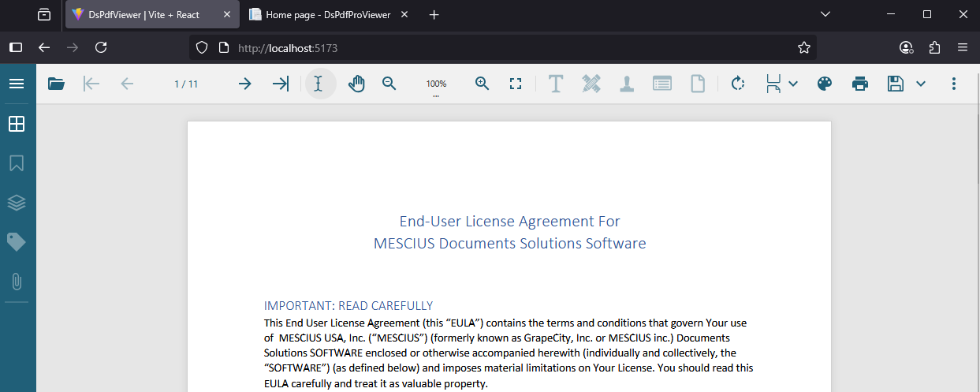Screen dimensions: 980x392
Task: Expand the save options dropdown arrow
Action: [x=920, y=84]
